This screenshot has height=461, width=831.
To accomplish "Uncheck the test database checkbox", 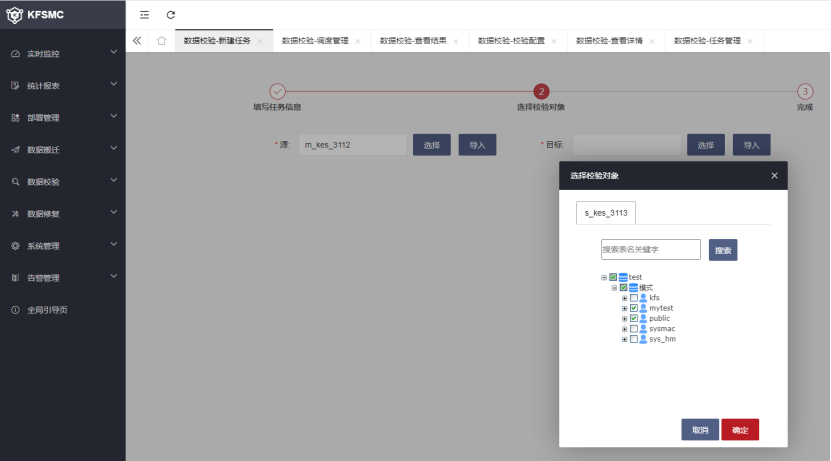I will (x=613, y=277).
